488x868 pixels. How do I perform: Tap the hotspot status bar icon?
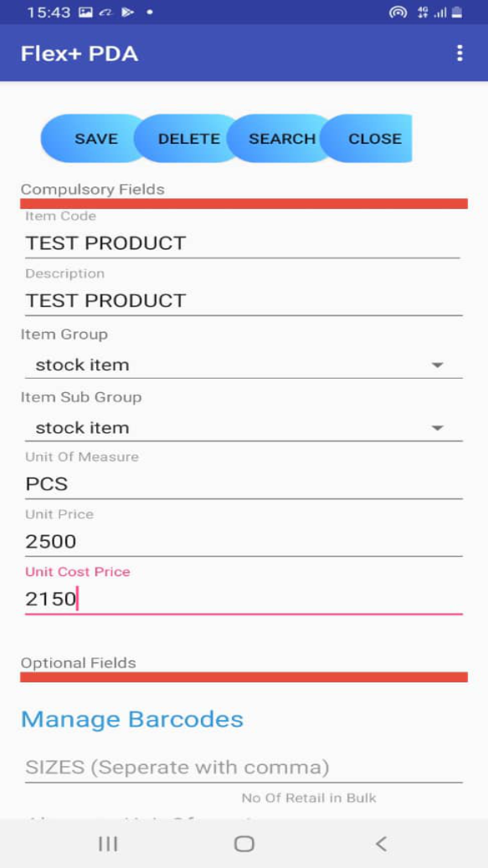coord(398,13)
